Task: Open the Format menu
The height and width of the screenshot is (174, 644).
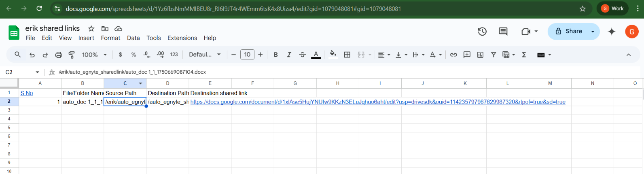Action: pyautogui.click(x=110, y=38)
